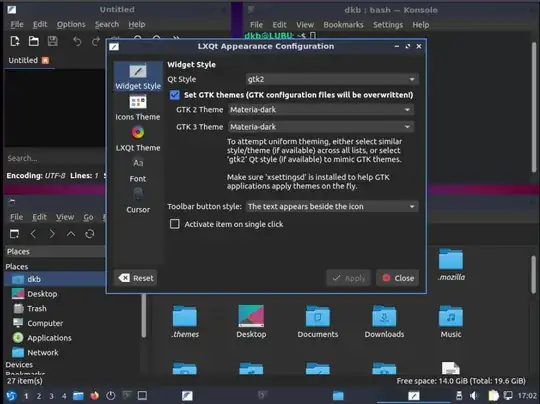Open Search menu in text editor
Screen dimensions: 540x404
(x=107, y=24)
